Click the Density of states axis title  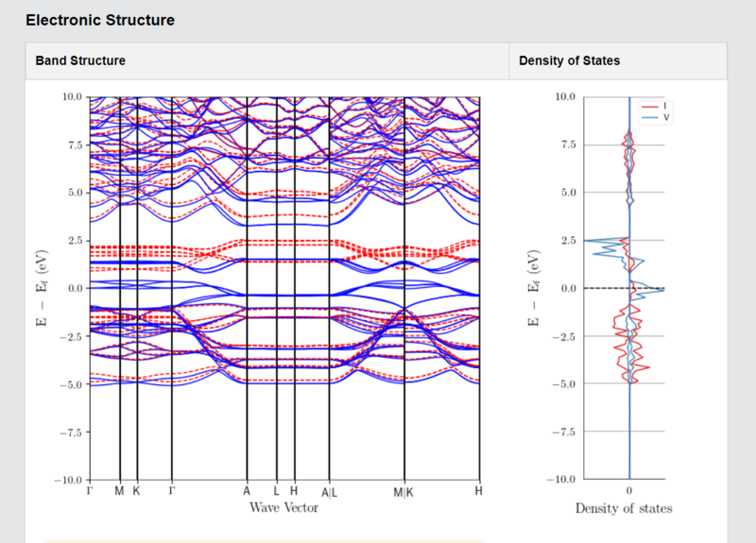click(x=624, y=508)
